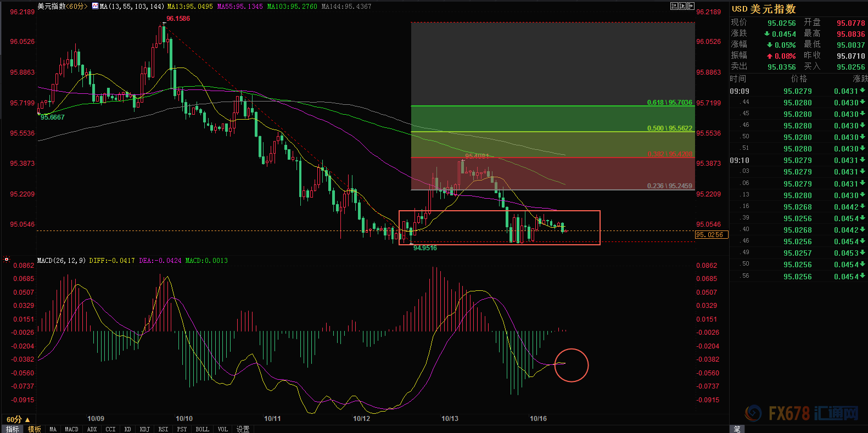Click the 开盘 value 95.0778
868x433 pixels.
pos(850,23)
